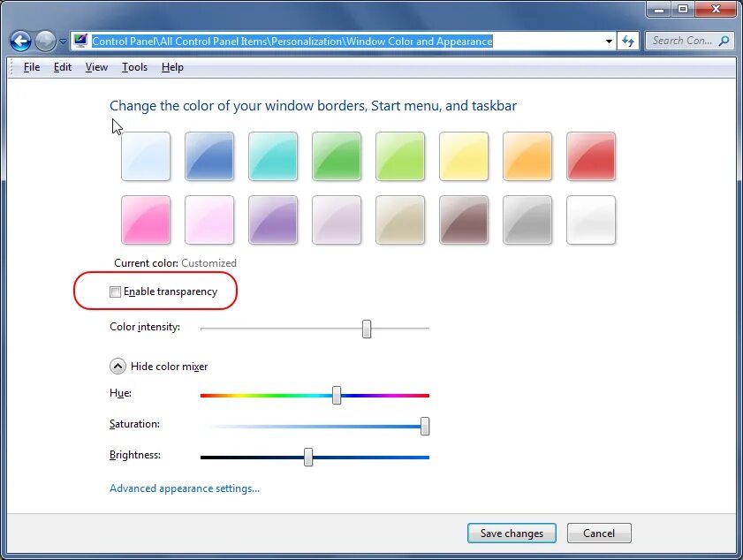This screenshot has width=743, height=560.
Task: Minimize the window
Action: point(659,9)
